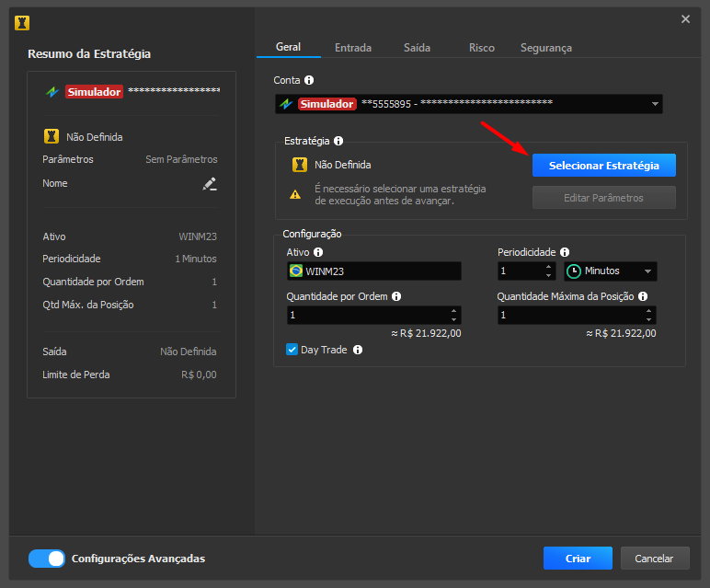Viewport: 710px width, 588px height.
Task: Click the Quantidade por Ordem info icon
Action: (x=396, y=296)
